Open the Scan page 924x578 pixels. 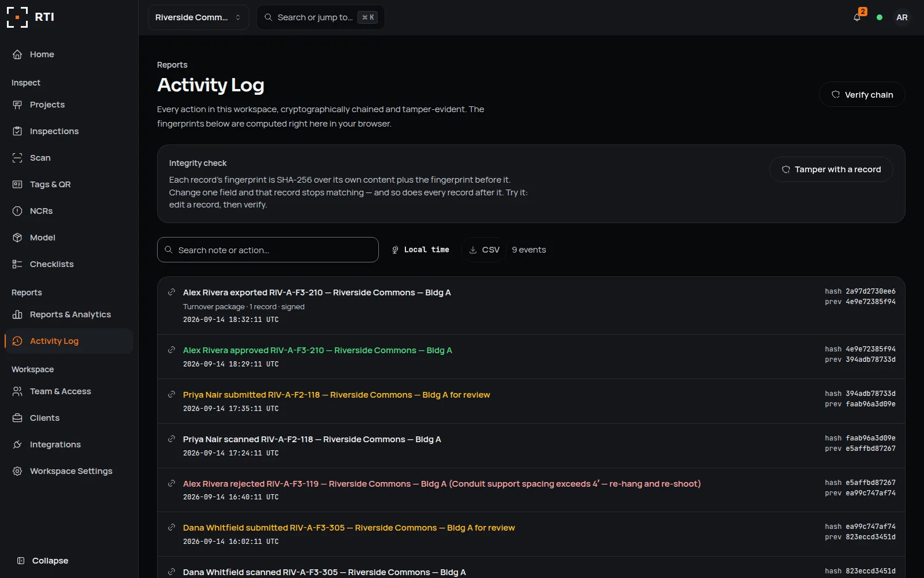[69, 158]
